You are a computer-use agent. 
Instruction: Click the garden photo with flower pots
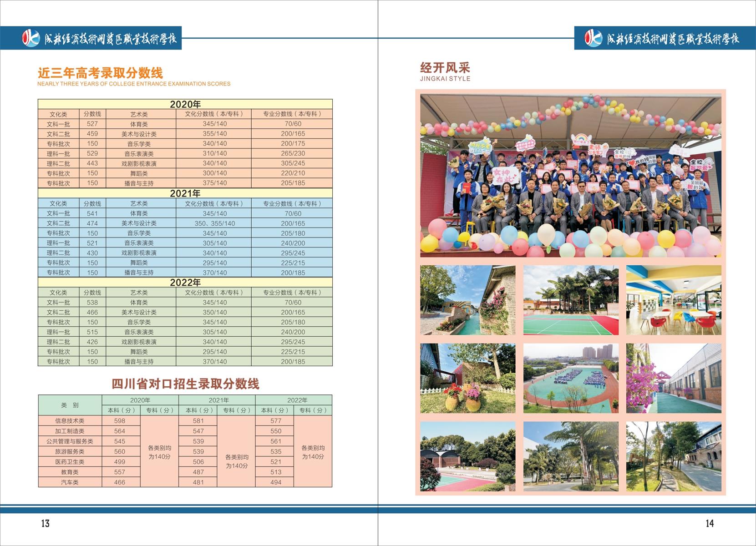(x=467, y=378)
